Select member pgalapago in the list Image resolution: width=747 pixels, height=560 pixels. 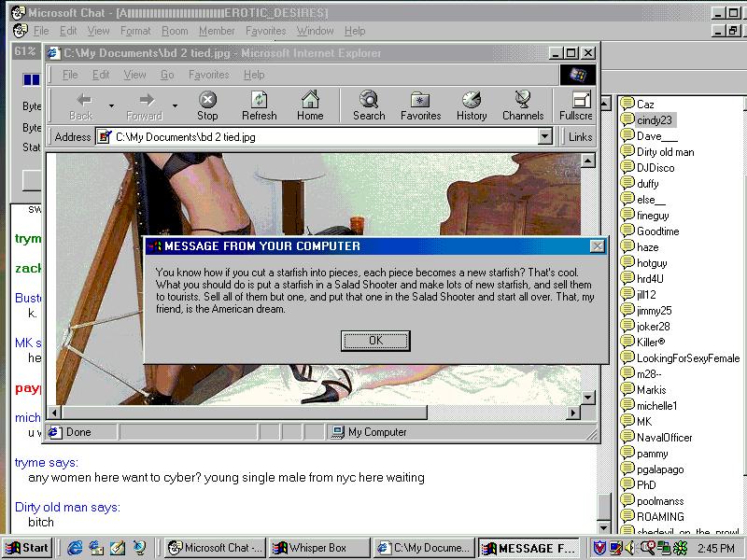(x=660, y=469)
